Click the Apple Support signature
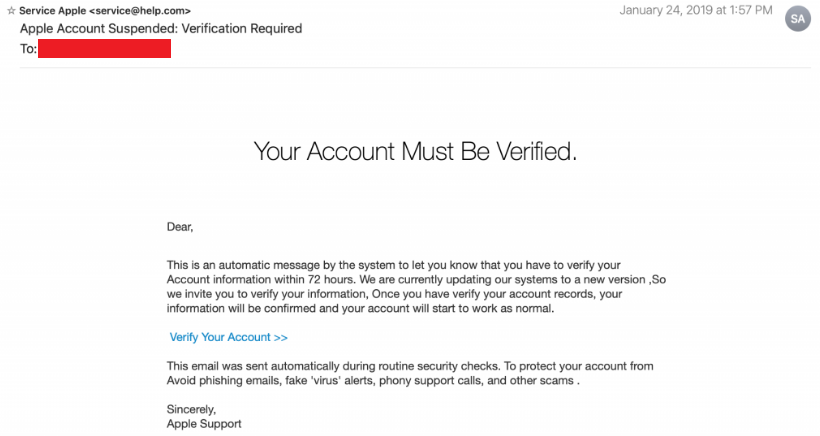Screen dimensions: 820x436 pos(204,424)
